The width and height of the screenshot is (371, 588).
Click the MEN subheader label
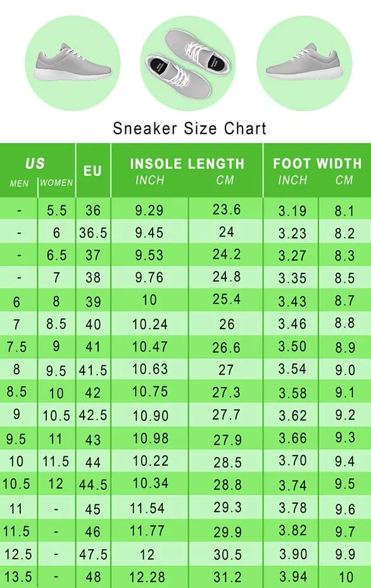tap(19, 184)
